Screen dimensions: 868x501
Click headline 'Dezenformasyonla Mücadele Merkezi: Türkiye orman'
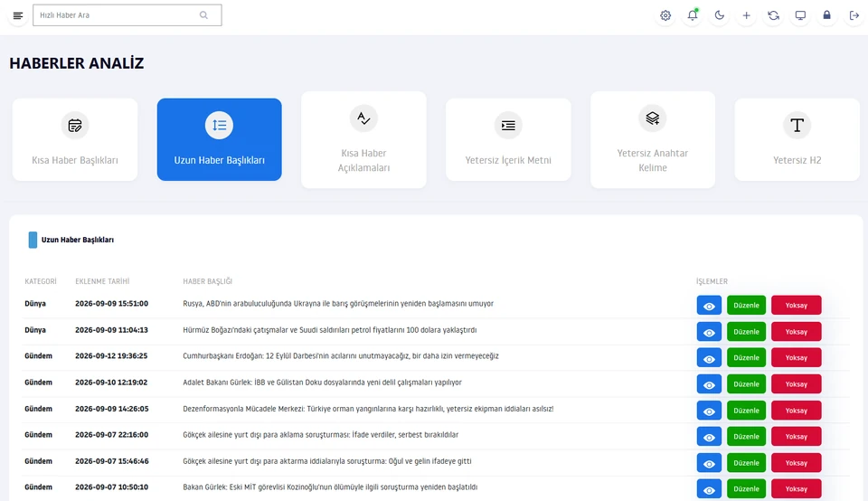pyautogui.click(x=368, y=409)
